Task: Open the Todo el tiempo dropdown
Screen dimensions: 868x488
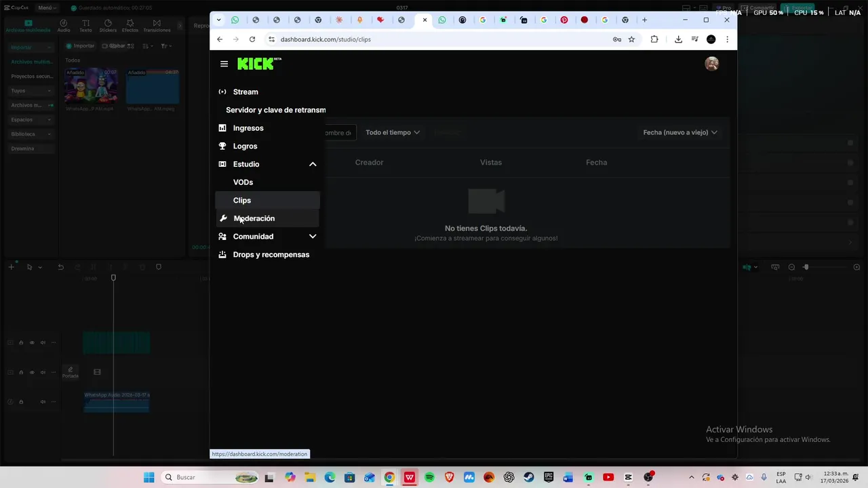Action: pos(393,132)
